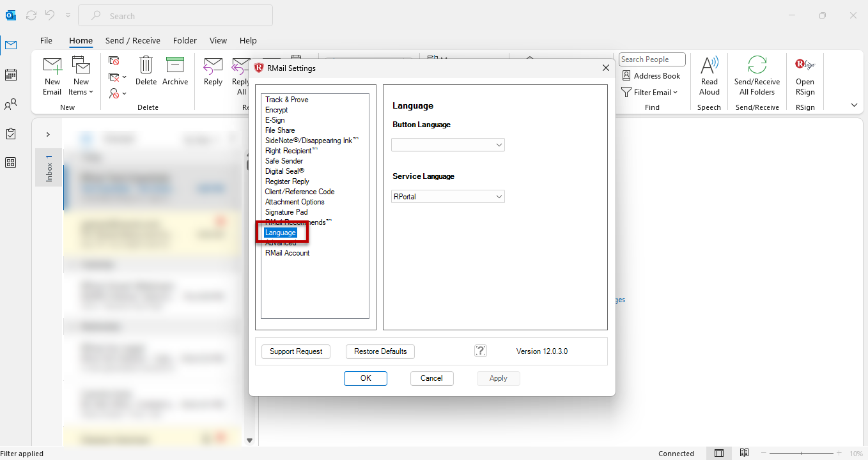The width and height of the screenshot is (868, 460).
Task: Close the RMail Settings dialog
Action: [x=606, y=68]
